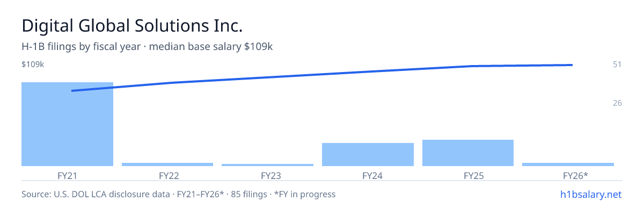Select the FY24 filings bar

click(x=368, y=154)
